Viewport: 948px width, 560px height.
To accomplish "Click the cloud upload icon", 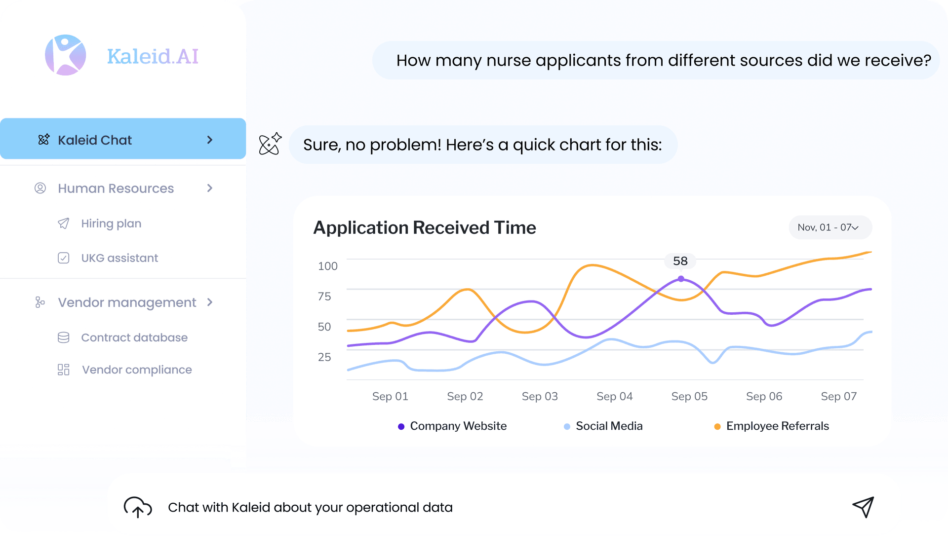I will point(137,507).
